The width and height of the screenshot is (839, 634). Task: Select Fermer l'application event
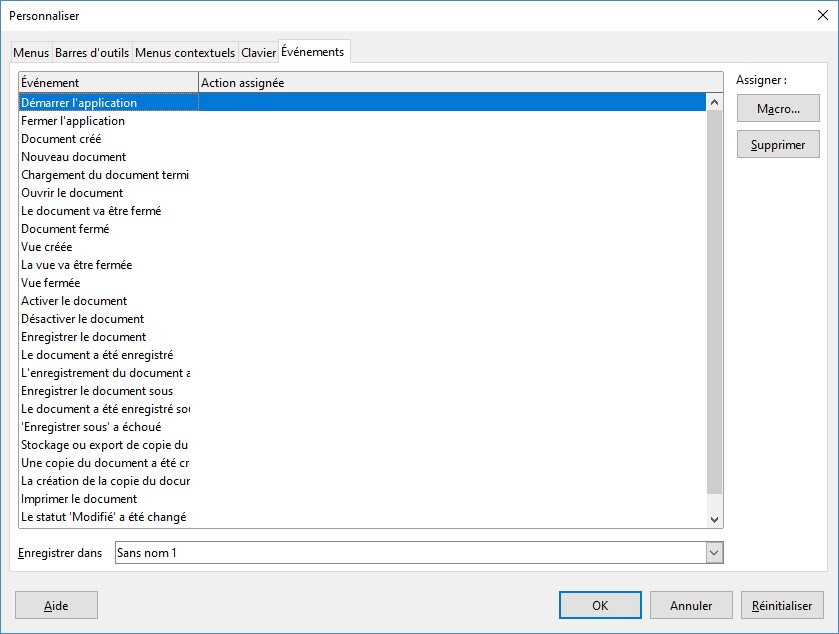tap(363, 120)
